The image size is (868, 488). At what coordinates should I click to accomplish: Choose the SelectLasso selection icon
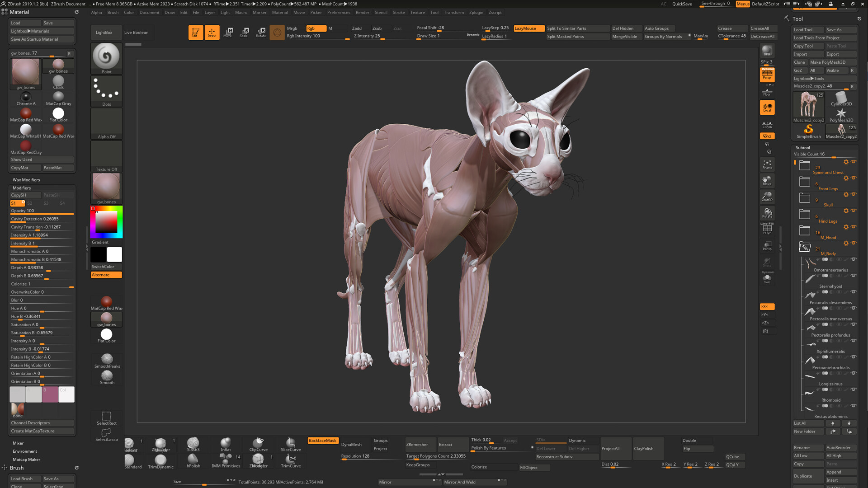pos(106,435)
